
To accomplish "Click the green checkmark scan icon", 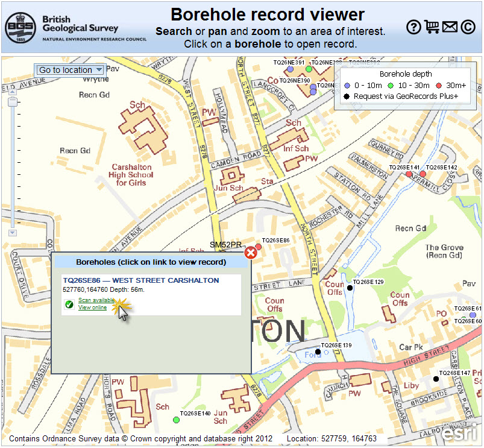I will tap(69, 304).
